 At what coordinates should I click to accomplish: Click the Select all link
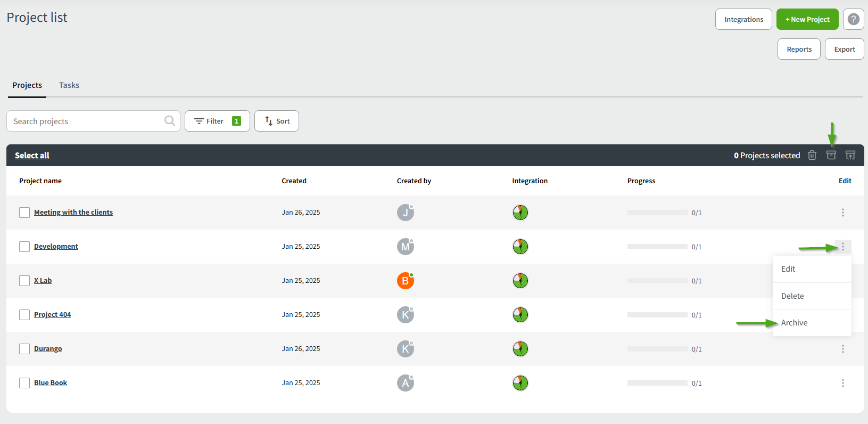[32, 156]
